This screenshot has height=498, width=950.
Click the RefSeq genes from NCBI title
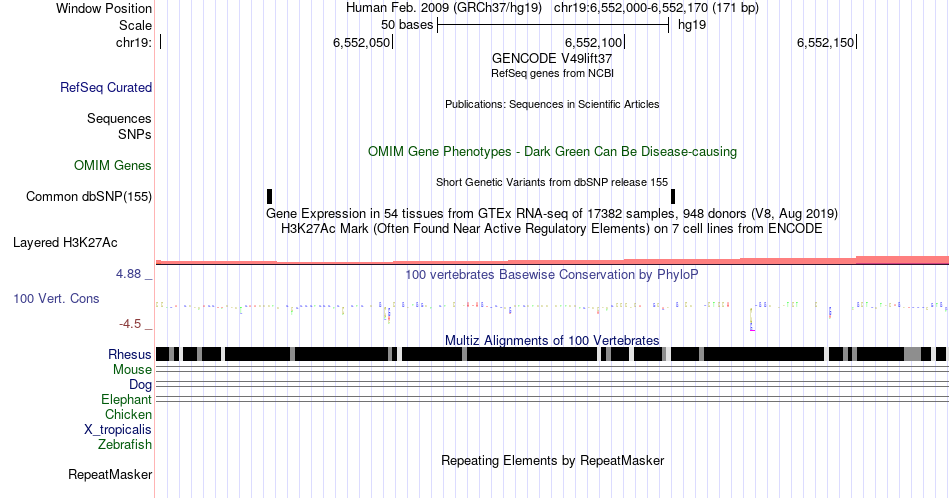point(552,73)
